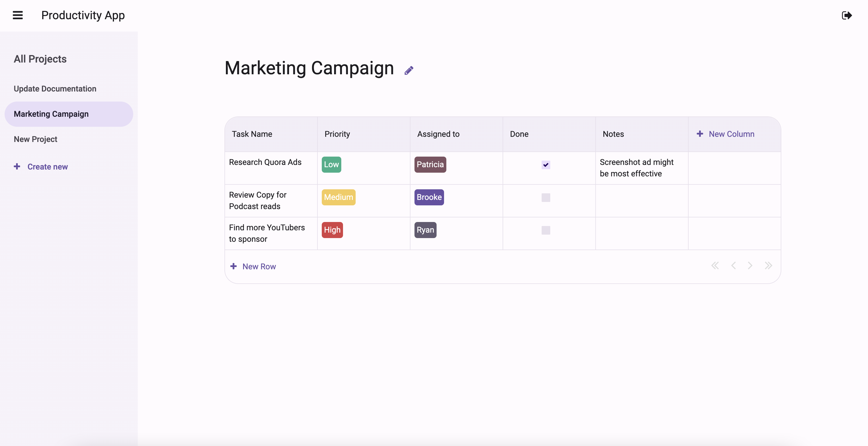Open the Patricia assignee selector
868x446 pixels.
click(x=430, y=165)
